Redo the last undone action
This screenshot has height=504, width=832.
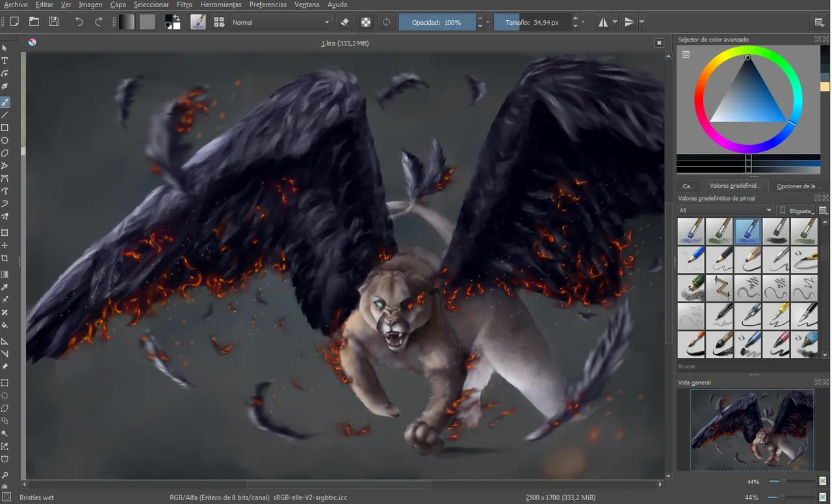99,21
